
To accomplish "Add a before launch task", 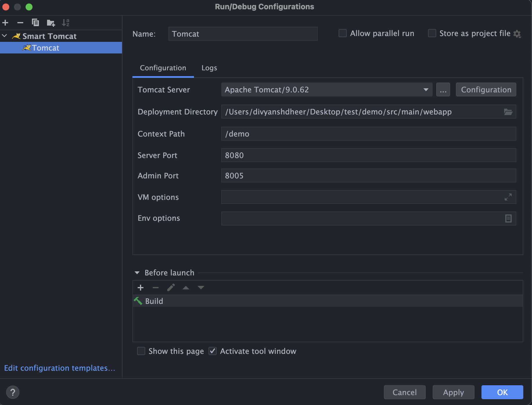I will pyautogui.click(x=141, y=288).
